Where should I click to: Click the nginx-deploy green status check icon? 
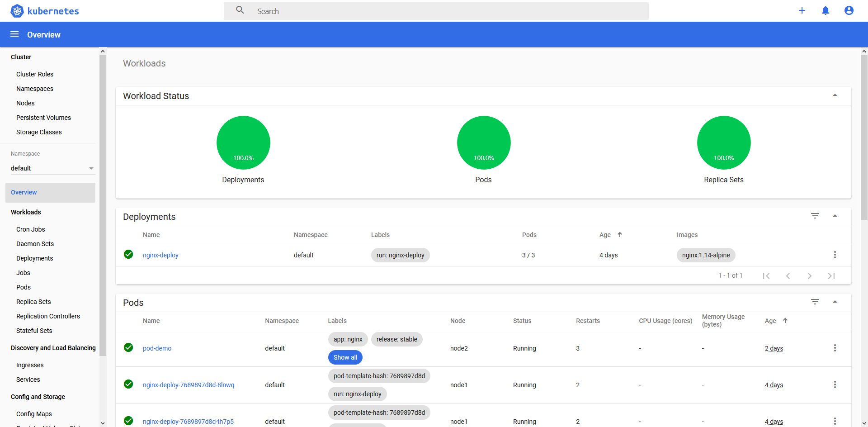128,254
